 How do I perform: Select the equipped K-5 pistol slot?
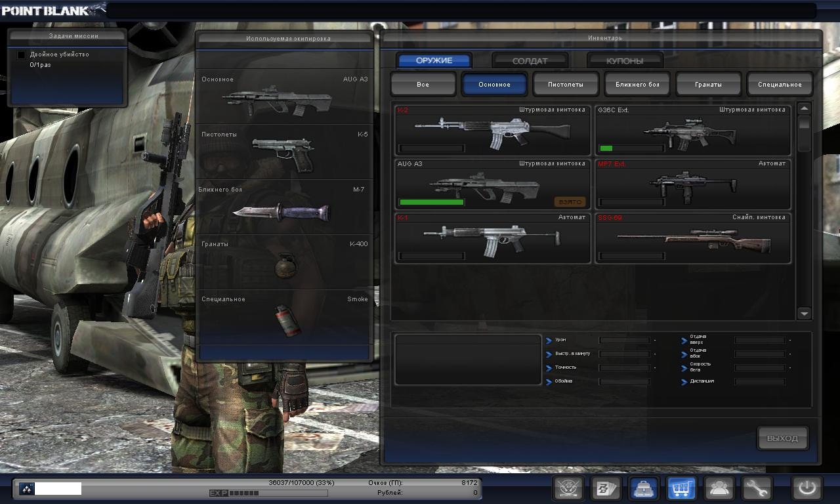pyautogui.click(x=285, y=152)
